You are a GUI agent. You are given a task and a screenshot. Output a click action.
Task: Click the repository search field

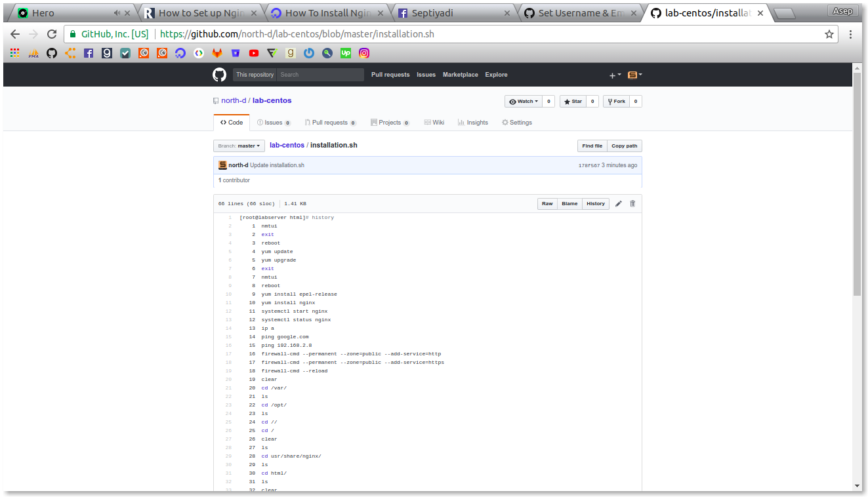(x=320, y=74)
